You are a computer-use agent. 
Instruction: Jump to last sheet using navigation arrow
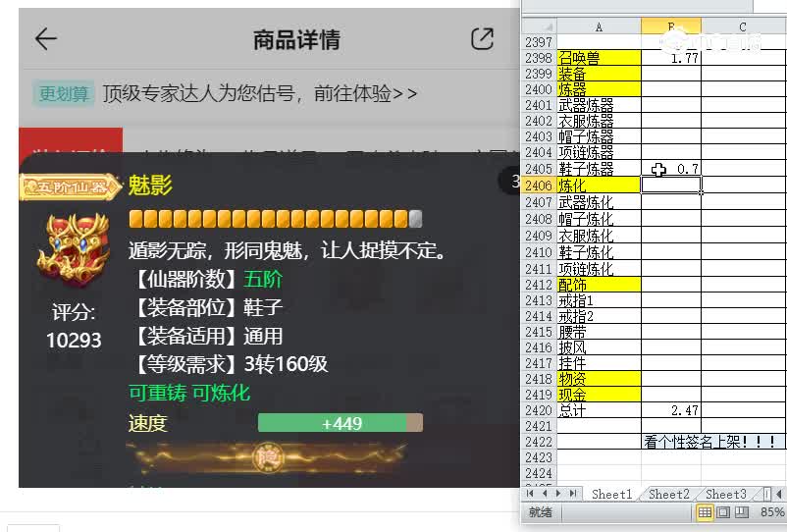tap(573, 494)
